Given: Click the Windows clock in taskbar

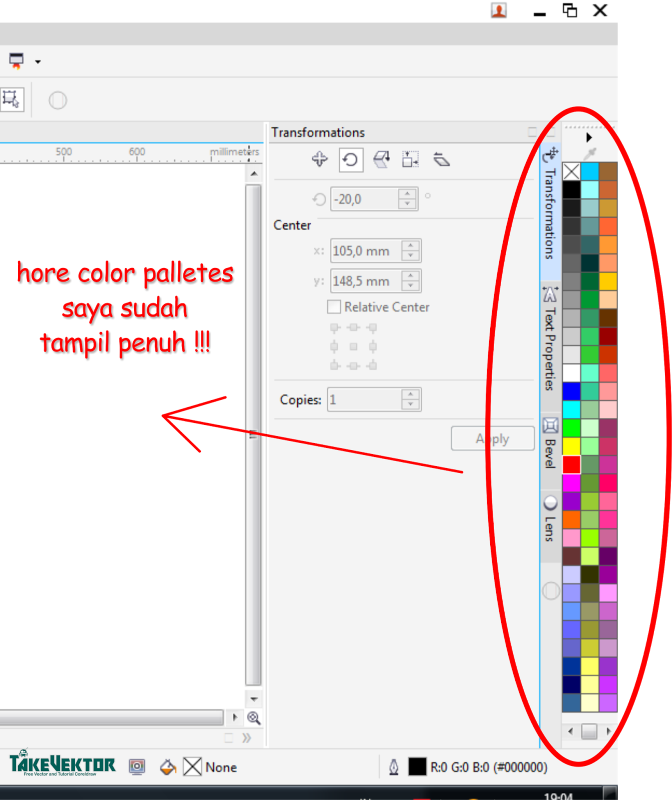Looking at the screenshot, I should (x=558, y=795).
